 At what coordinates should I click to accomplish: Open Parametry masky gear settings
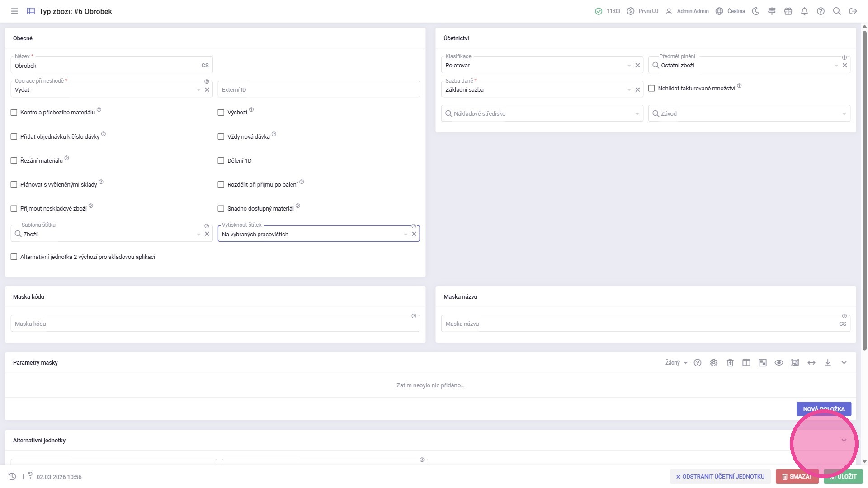(714, 363)
